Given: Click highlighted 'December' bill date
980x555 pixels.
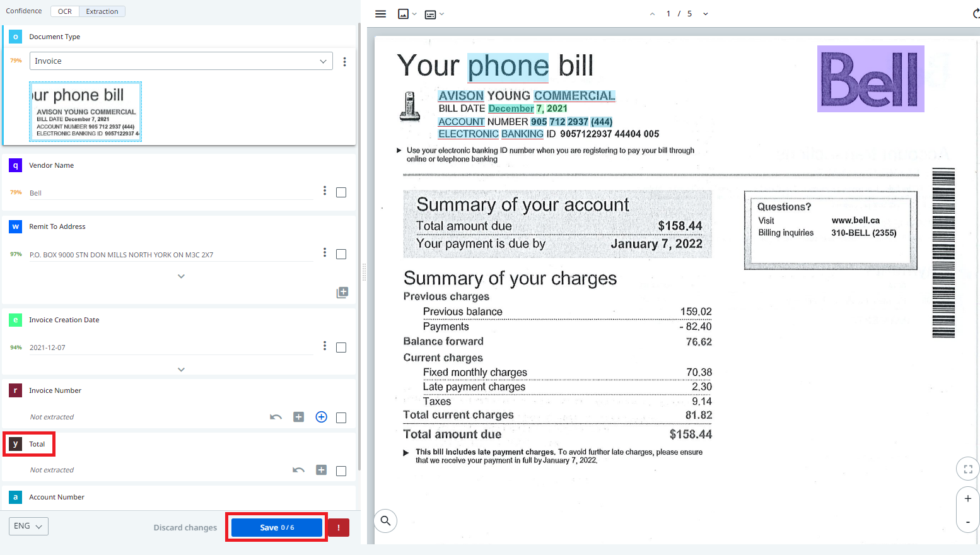Looking at the screenshot, I should click(511, 108).
